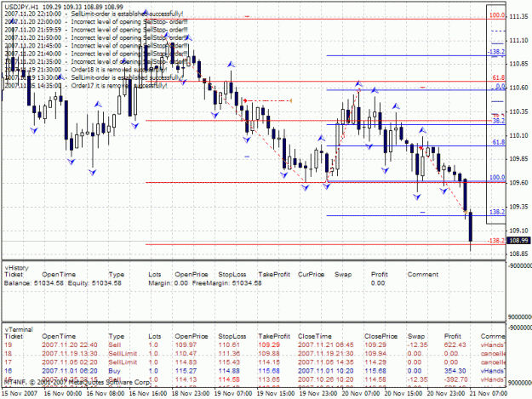Image resolution: width=532 pixels, height=399 pixels.
Task: Click the 110.35 price axis label
Action: pyautogui.click(x=518, y=111)
